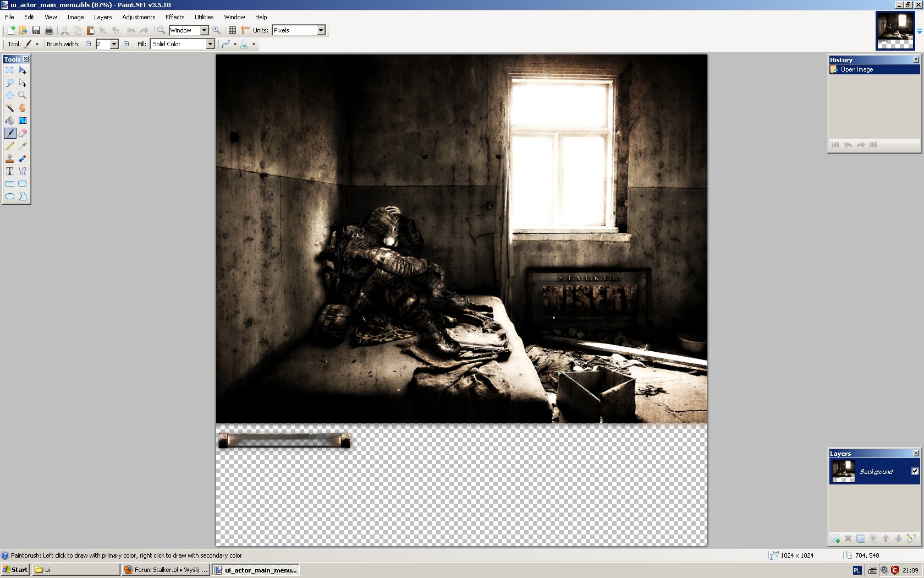Viewport: 924px width, 578px height.
Task: Select the Move Selected Pixels tool
Action: (23, 70)
